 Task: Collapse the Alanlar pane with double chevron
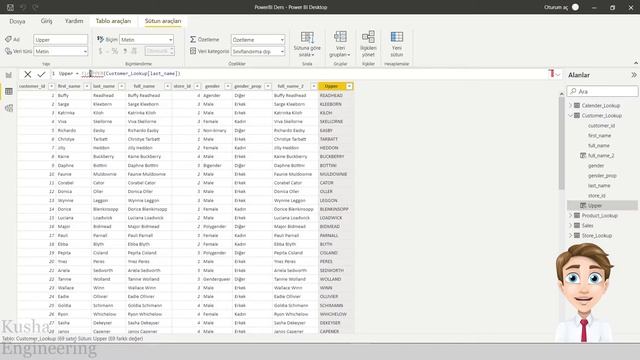(x=633, y=75)
